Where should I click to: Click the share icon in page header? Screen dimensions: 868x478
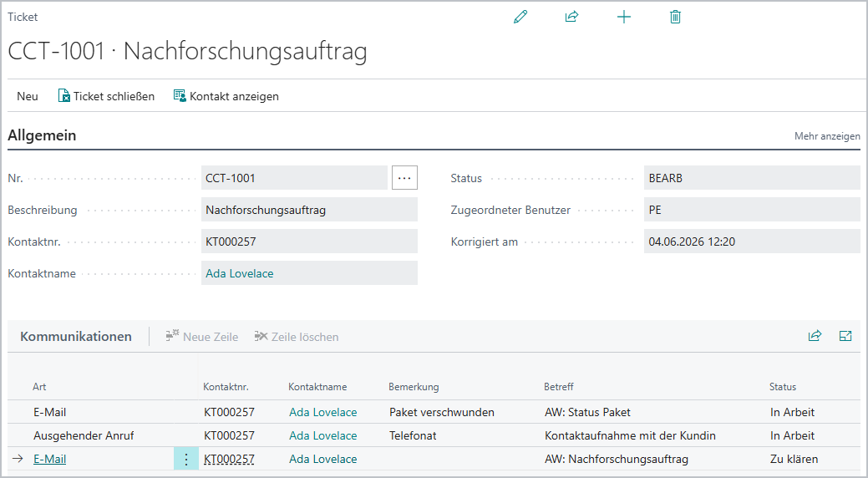click(x=571, y=17)
